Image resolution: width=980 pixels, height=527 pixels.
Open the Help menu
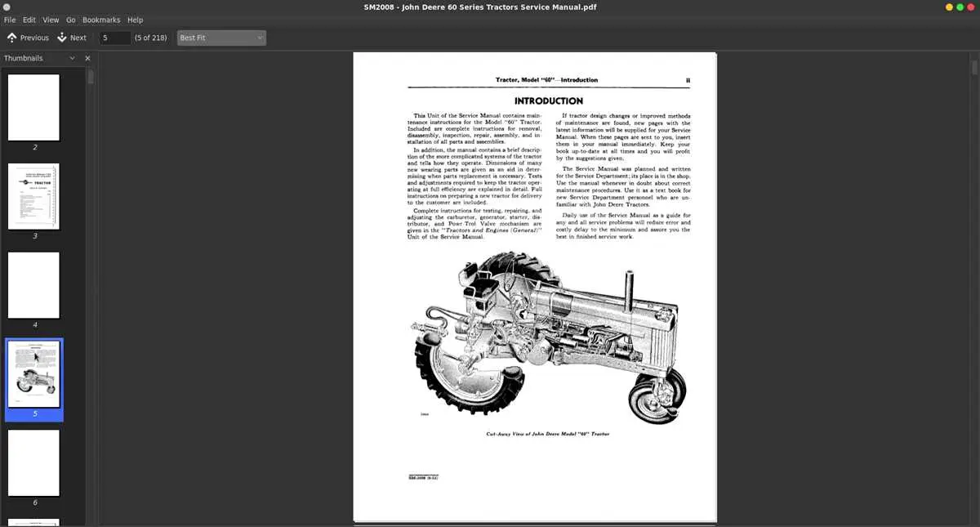pos(135,20)
